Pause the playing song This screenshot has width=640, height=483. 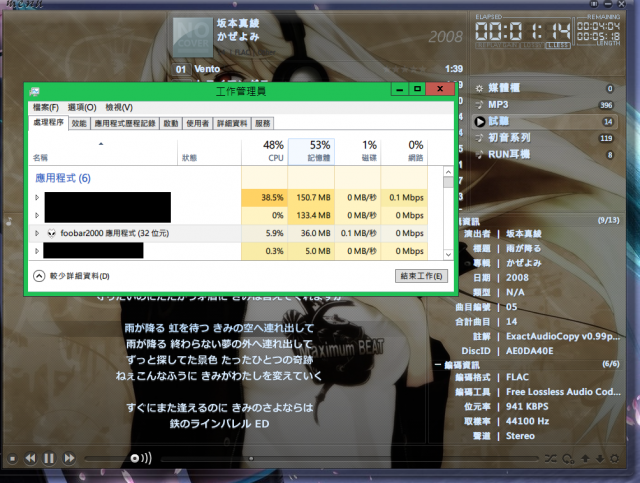pos(49,458)
